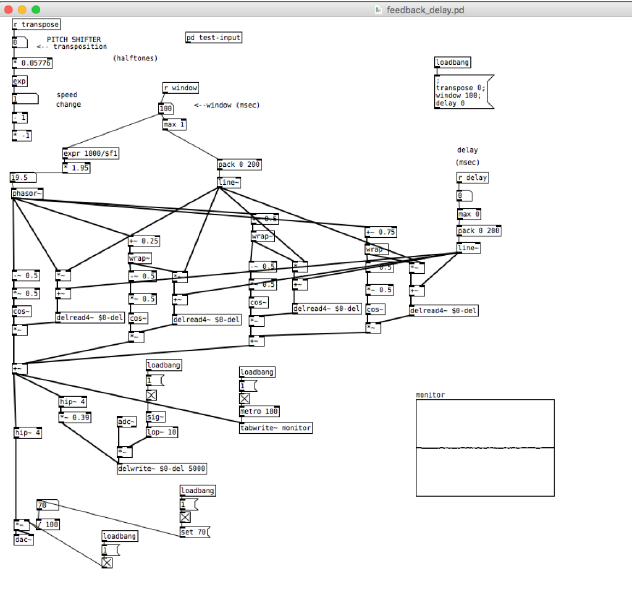632x600 pixels.
Task: Toggle the checkbox above the set 70 message
Action: (185, 517)
